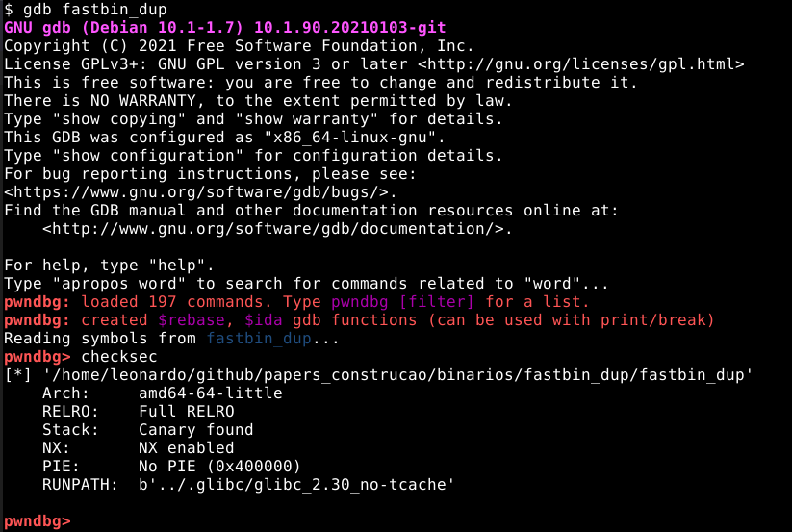
Task: Click the fastbin_dup binary file path
Action: pyautogui.click(x=398, y=375)
